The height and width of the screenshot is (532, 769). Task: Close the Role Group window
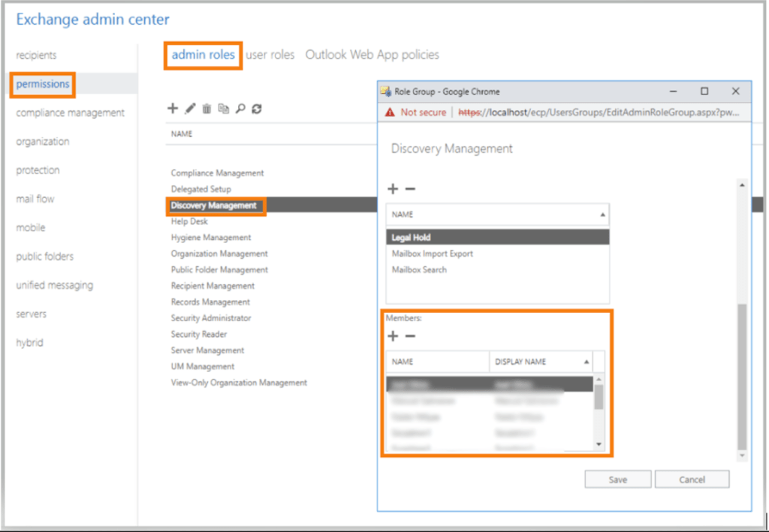click(x=735, y=91)
